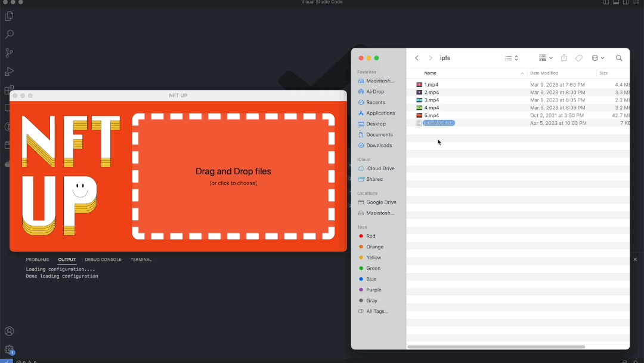
Task: Close the VS Code bottom panel
Action: tap(635, 259)
